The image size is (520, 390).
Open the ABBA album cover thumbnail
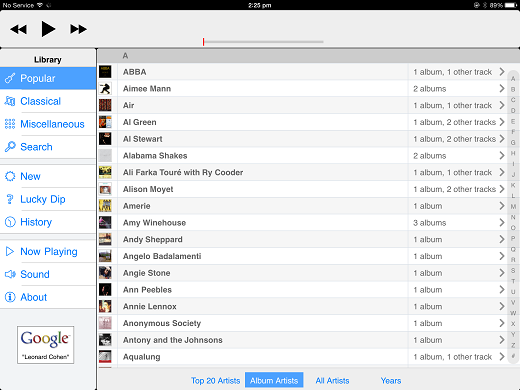coord(105,72)
